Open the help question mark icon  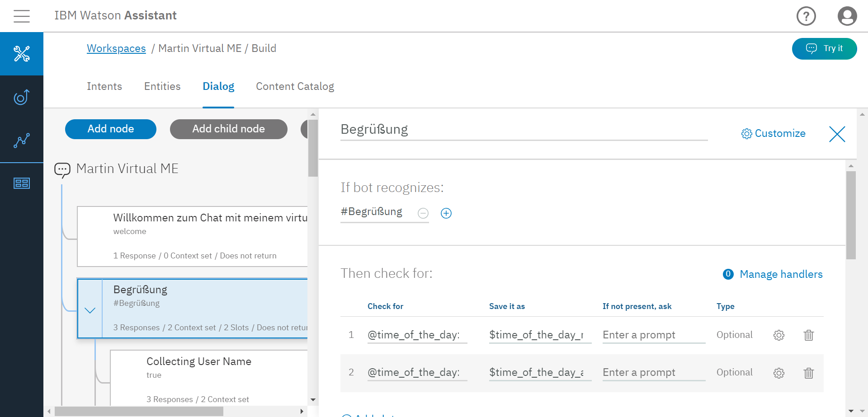806,16
